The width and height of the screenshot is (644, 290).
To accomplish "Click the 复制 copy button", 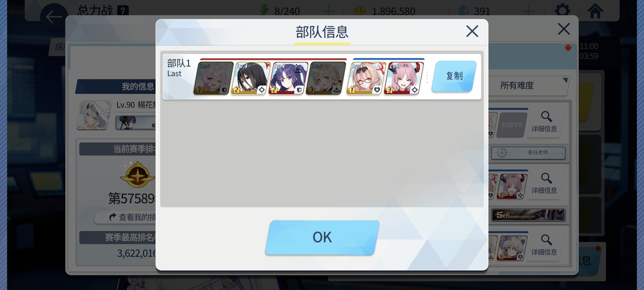I will [x=454, y=76].
